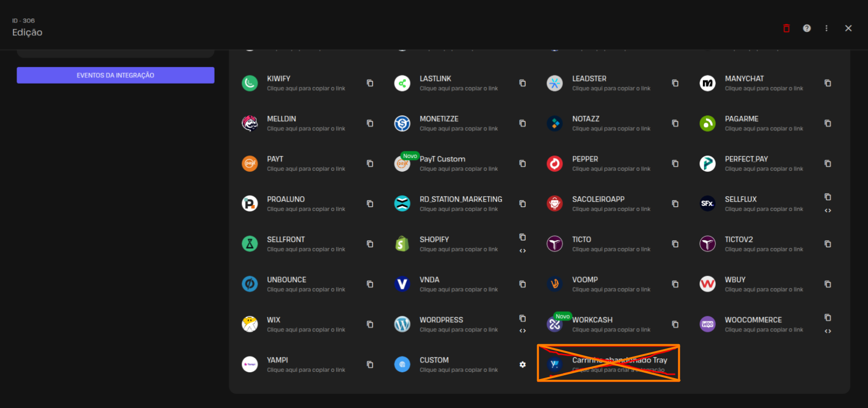Copy the WBUY link
The width and height of the screenshot is (868, 408).
[x=828, y=284]
